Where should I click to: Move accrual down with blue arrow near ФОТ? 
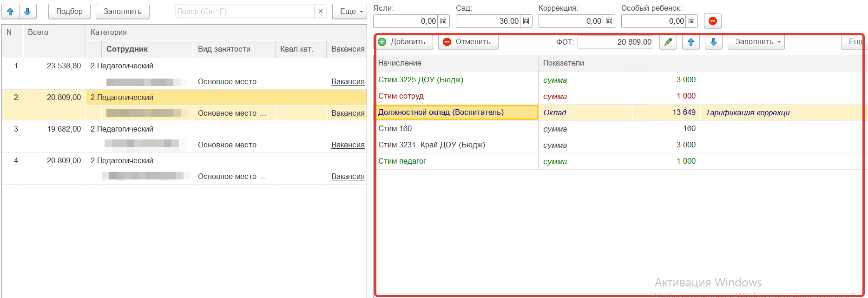click(713, 42)
